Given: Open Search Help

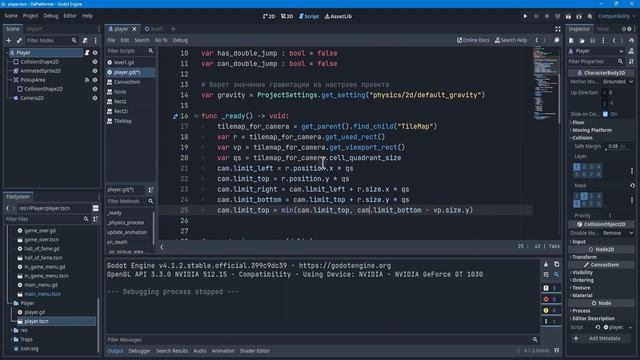Looking at the screenshot, I should [x=511, y=40].
